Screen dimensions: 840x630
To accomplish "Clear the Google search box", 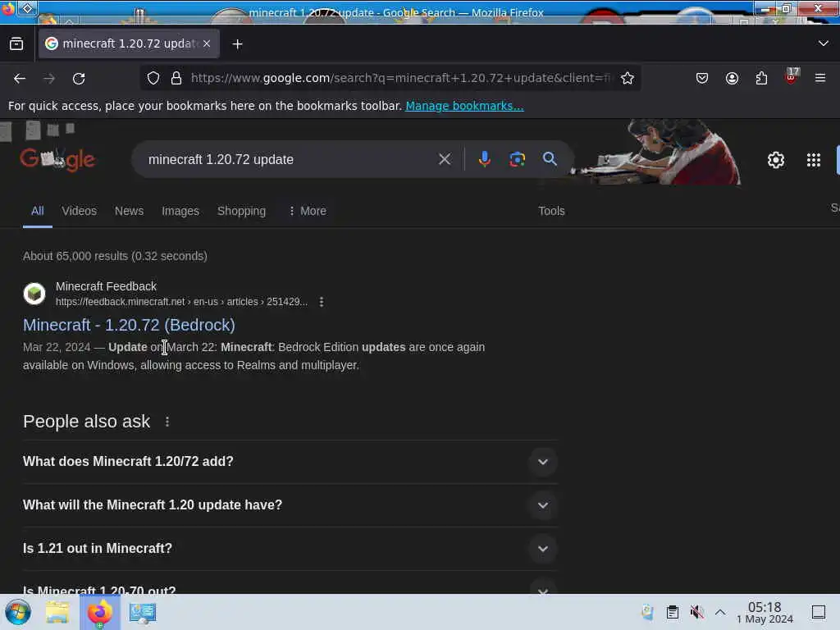I will pos(444,159).
